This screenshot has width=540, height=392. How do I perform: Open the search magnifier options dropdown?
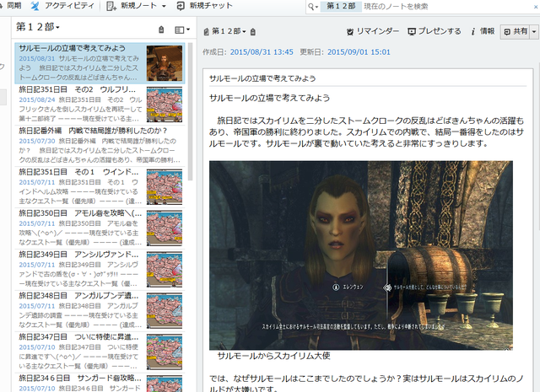tap(313, 7)
